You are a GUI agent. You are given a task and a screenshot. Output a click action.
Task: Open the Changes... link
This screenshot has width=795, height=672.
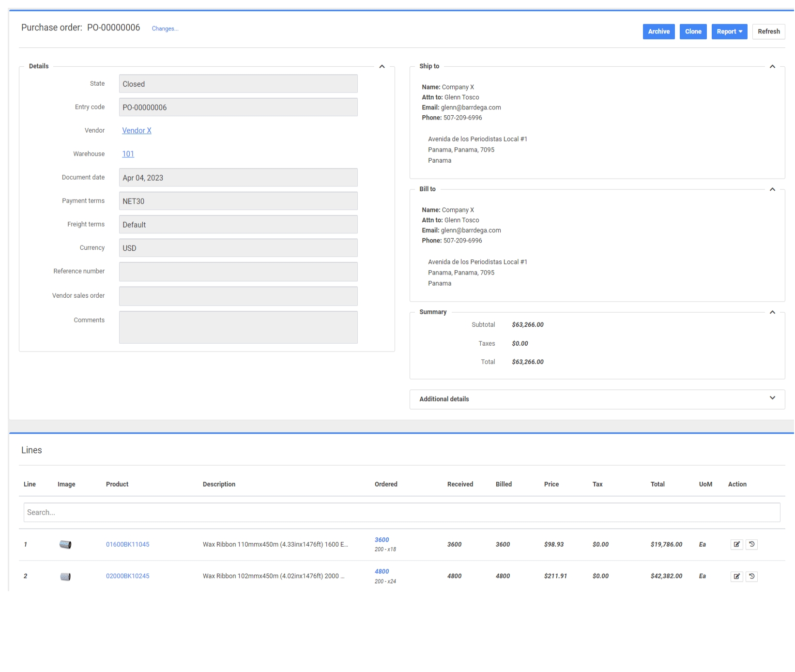pyautogui.click(x=165, y=29)
